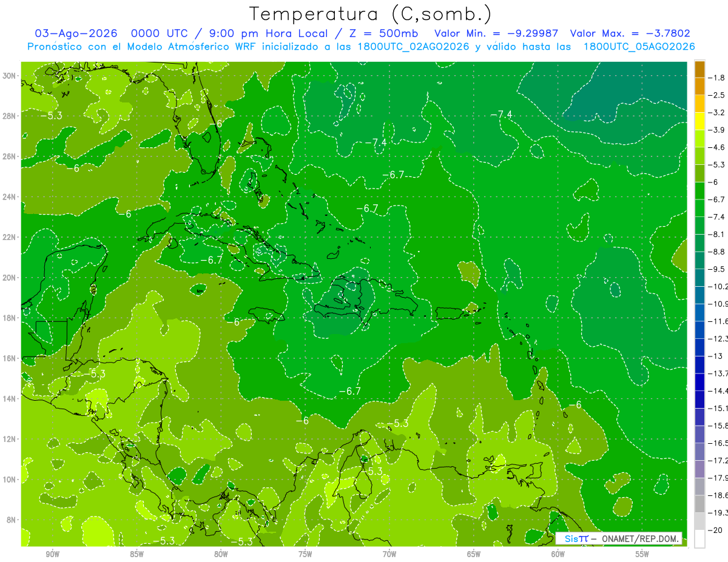Click the "12N" latitude axis label
Viewport: 728px width, 562px height.
[x=8, y=439]
